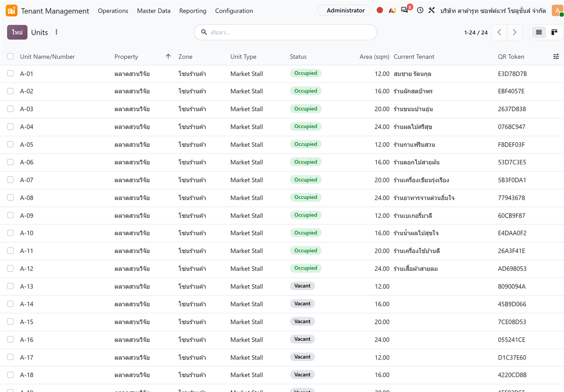Open the Operations menu
The image size is (564, 392).
tap(113, 11)
